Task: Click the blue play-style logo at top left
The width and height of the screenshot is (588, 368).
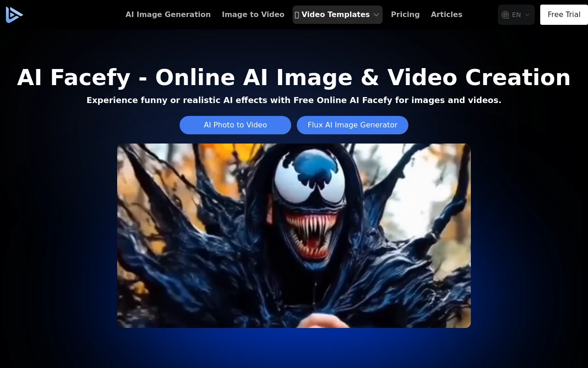Action: coord(14,14)
